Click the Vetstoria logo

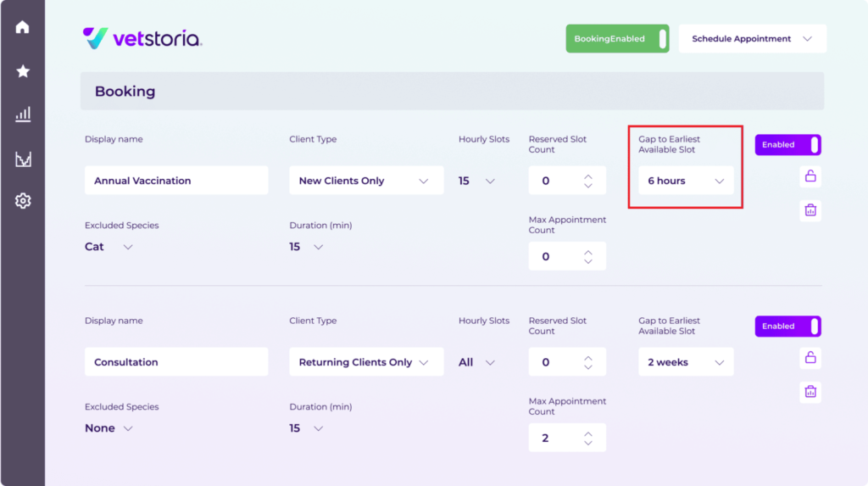(142, 38)
